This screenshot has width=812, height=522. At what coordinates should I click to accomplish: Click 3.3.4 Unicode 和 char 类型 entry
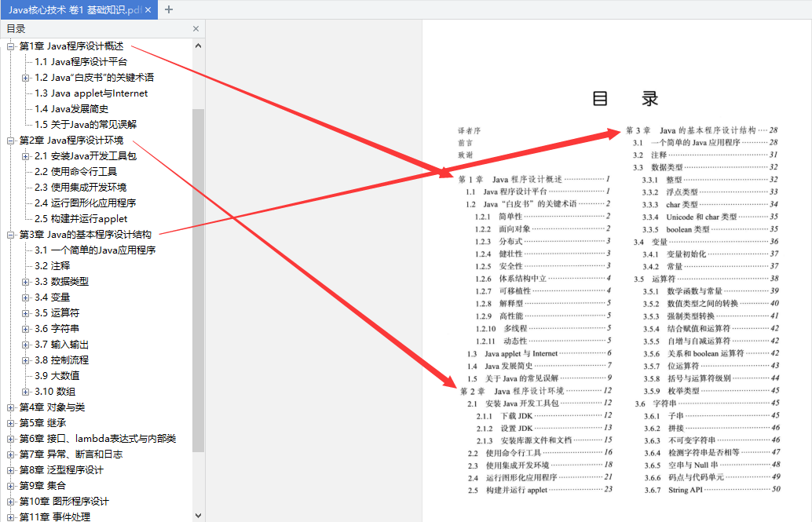[x=710, y=217]
